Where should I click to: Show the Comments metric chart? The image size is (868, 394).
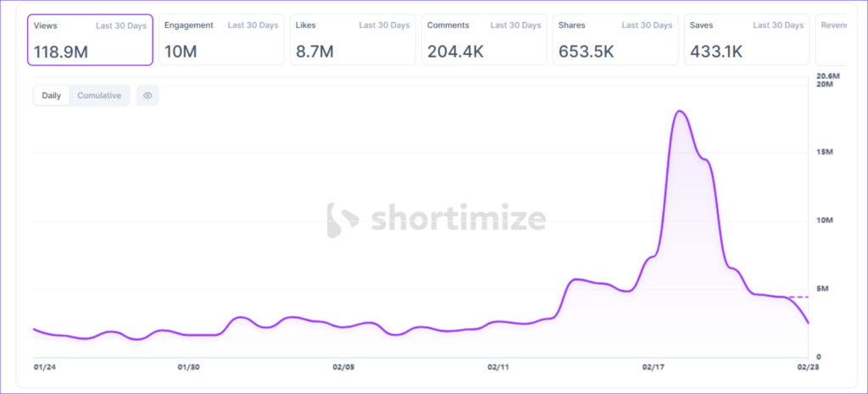point(484,39)
